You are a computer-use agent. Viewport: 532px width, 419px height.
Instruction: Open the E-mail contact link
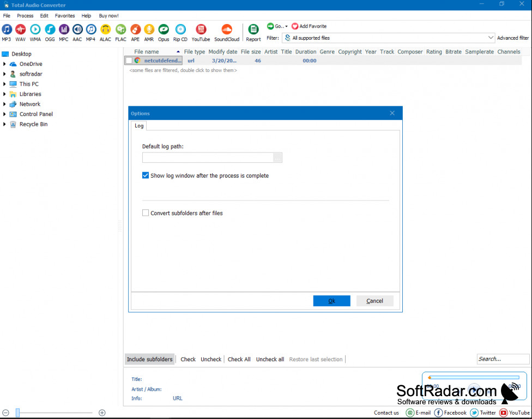(419, 412)
